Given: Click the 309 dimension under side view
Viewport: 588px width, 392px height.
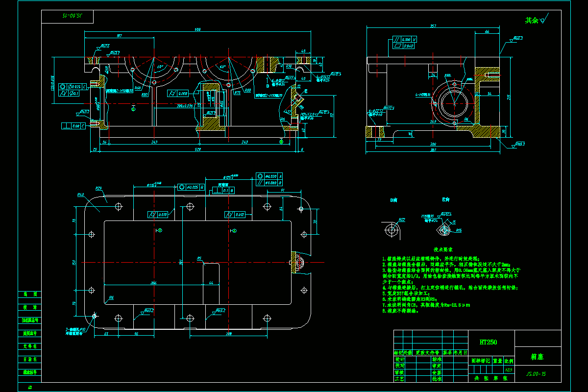Looking at the screenshot, I should tap(433, 145).
